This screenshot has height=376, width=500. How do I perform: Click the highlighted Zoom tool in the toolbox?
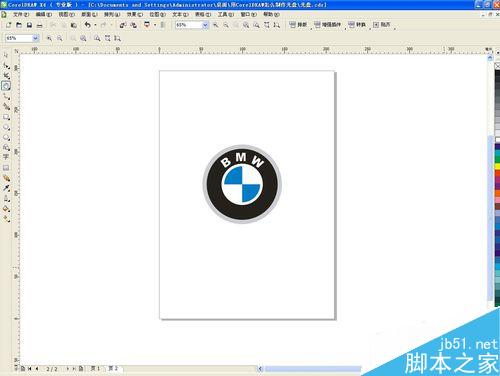tap(6, 86)
